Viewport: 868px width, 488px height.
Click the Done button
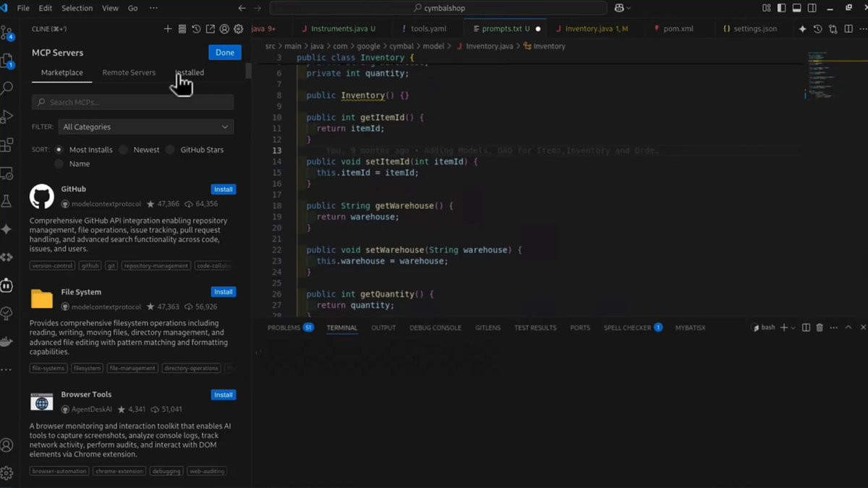[225, 52]
